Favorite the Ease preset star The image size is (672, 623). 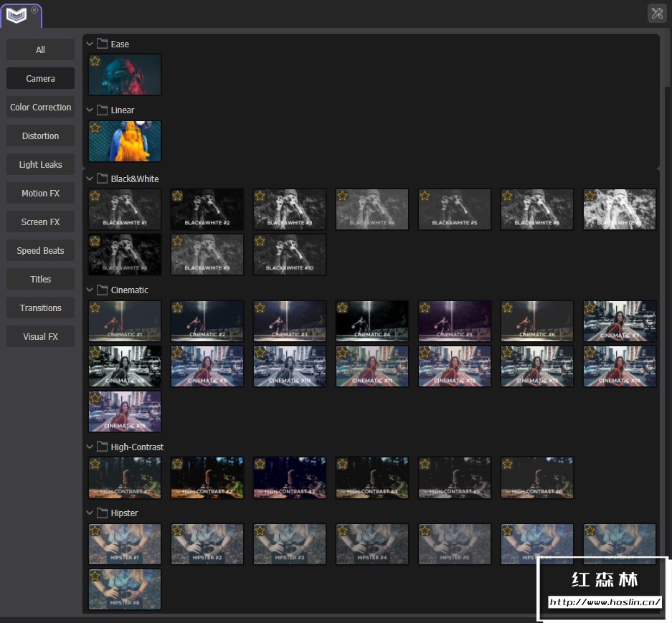95,61
